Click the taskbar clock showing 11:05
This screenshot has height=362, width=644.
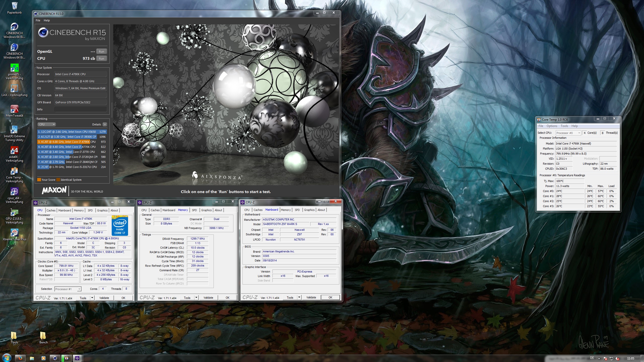(x=630, y=358)
